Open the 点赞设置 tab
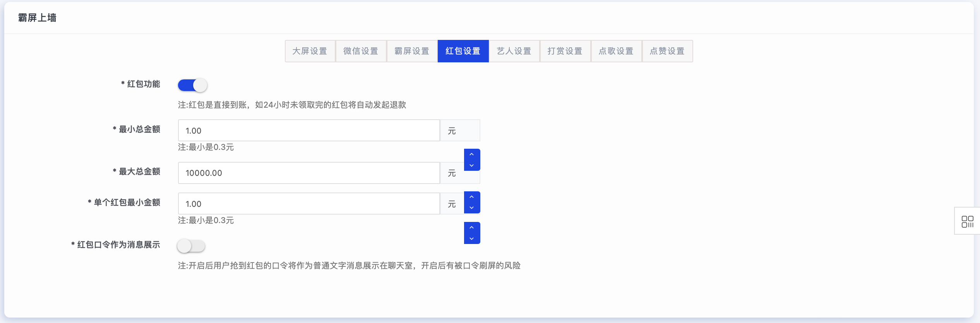The width and height of the screenshot is (980, 323). (x=668, y=51)
